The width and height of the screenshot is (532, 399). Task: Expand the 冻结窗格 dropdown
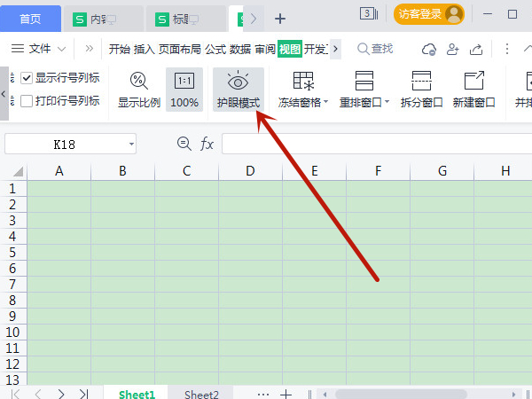pyautogui.click(x=325, y=103)
